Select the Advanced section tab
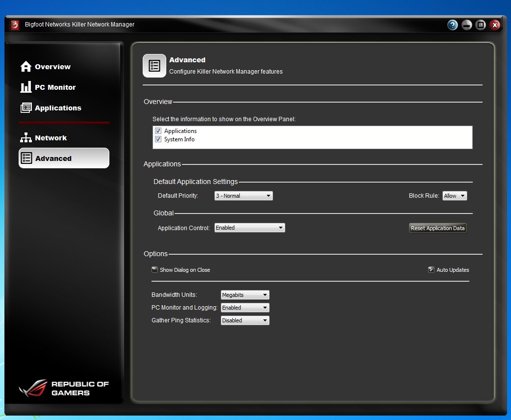 (x=64, y=158)
